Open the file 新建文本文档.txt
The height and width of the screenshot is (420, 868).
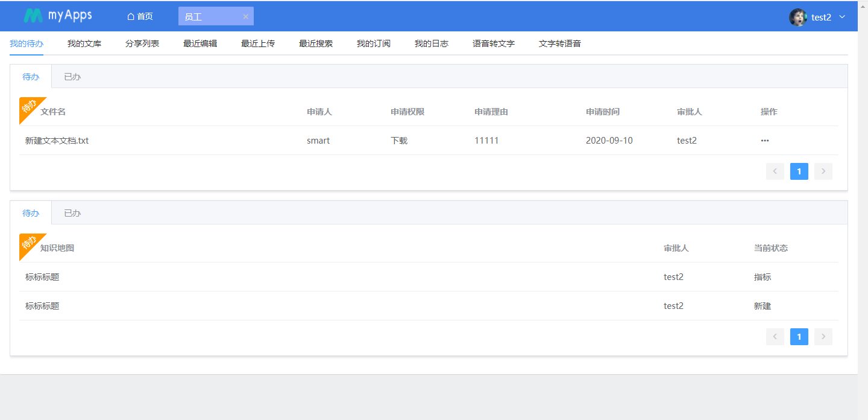tap(56, 140)
